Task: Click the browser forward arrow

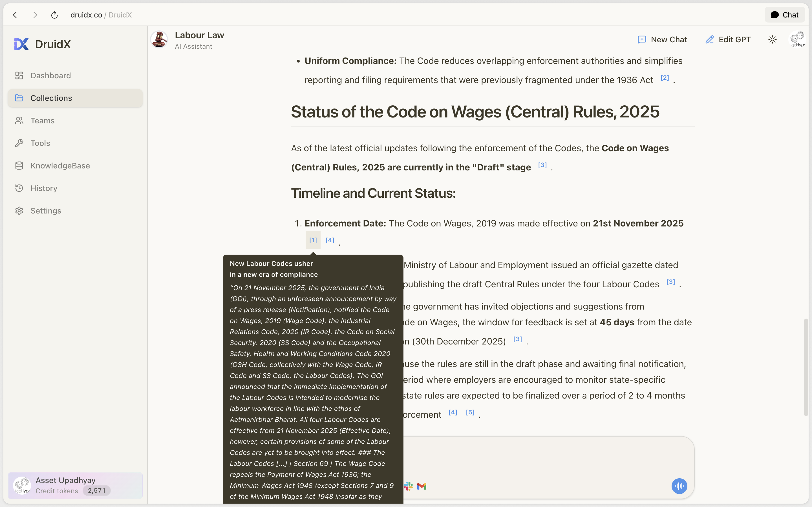Action: 35,15
